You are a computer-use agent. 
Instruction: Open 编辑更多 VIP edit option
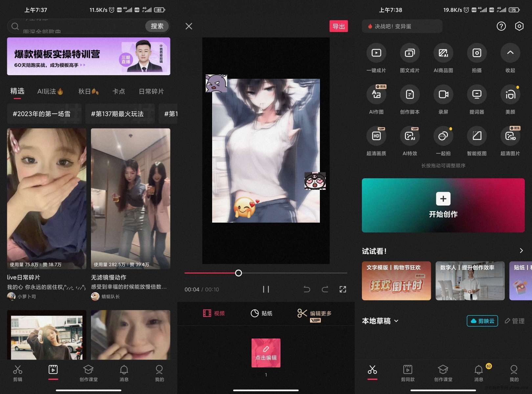click(315, 315)
